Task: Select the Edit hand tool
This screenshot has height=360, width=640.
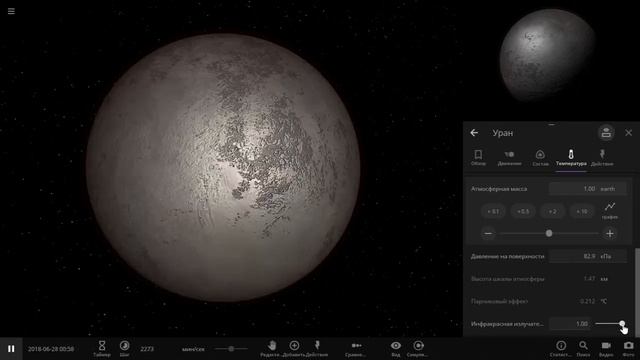Action: 271,349
